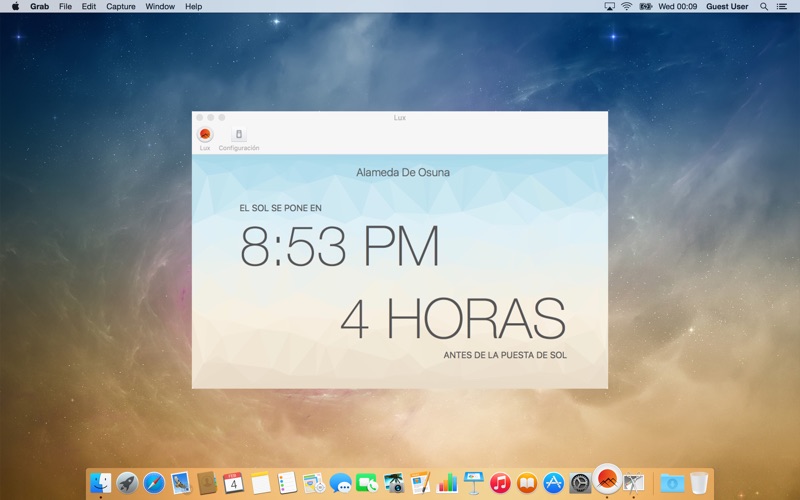Open System Preferences gear in Dock

click(x=580, y=482)
